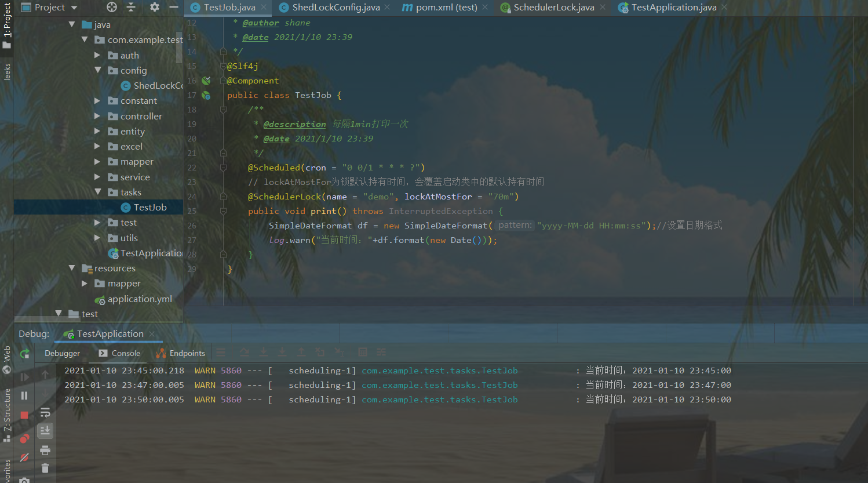Expand the controller package
Viewport: 868px width, 483px height.
pos(97,116)
